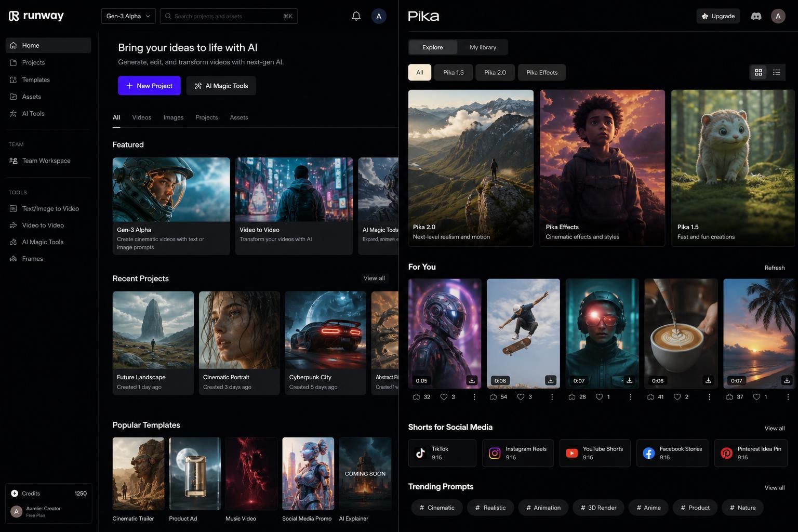Open more options for the 0:06 latte video
The image size is (798, 532).
(x=710, y=397)
